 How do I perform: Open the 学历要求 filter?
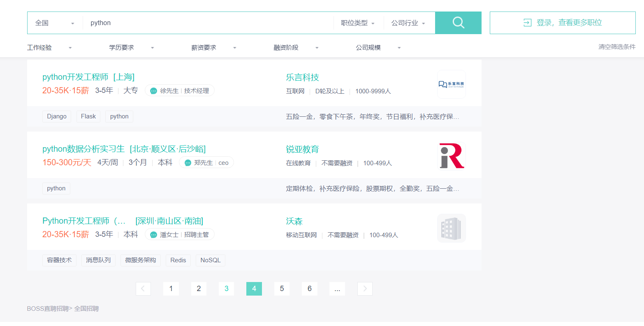coord(132,48)
